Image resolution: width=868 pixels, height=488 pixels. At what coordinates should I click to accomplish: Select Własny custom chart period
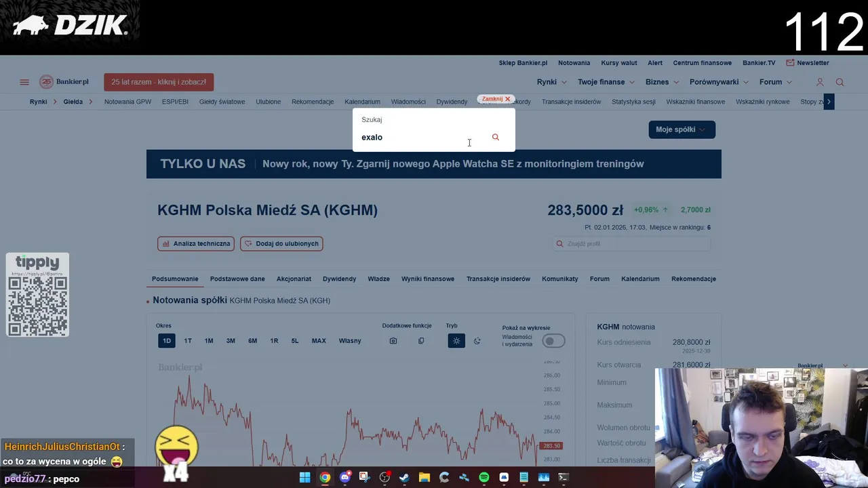(350, 341)
